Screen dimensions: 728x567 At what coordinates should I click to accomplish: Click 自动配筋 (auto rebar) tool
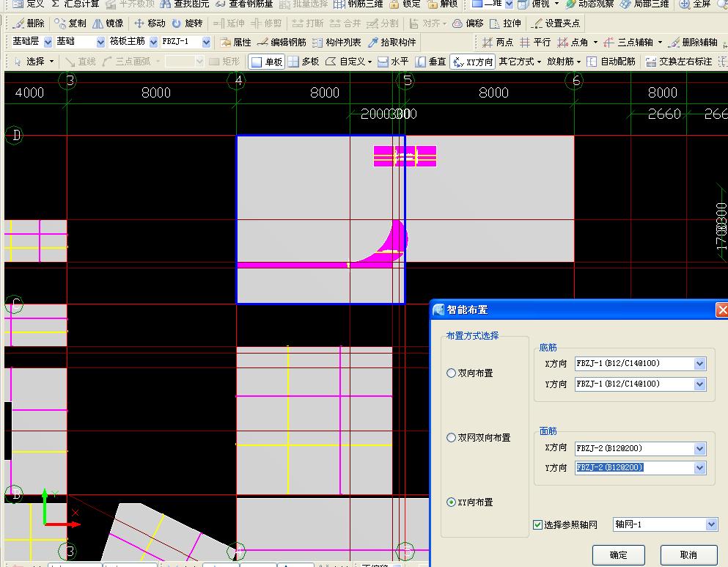coord(611,62)
